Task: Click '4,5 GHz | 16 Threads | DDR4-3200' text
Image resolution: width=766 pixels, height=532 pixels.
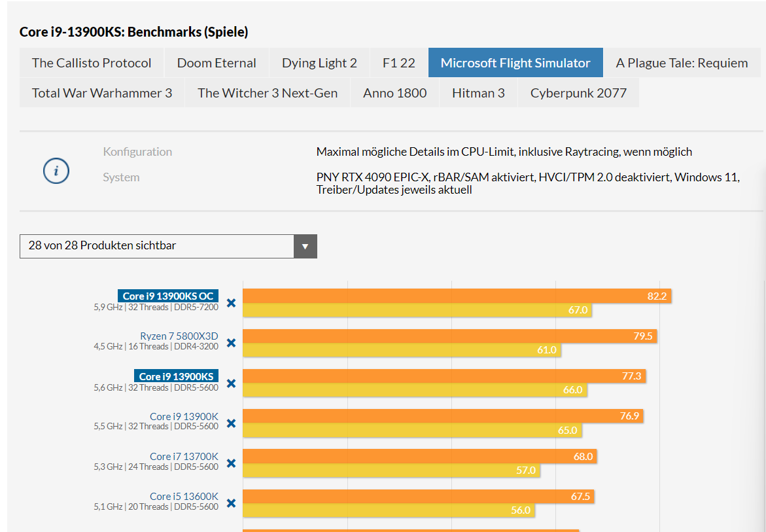Action: (156, 347)
